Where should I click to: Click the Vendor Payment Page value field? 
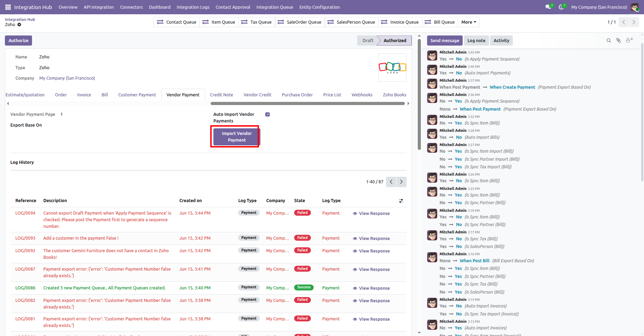coord(62,114)
